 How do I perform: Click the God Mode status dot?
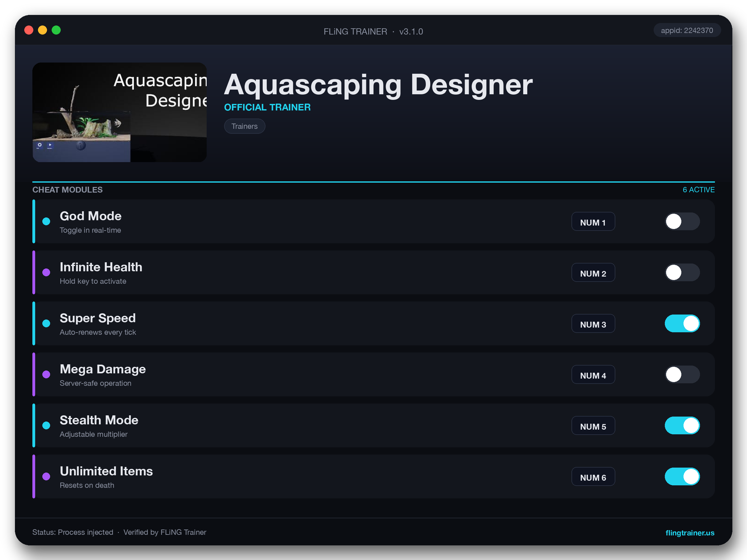click(46, 222)
